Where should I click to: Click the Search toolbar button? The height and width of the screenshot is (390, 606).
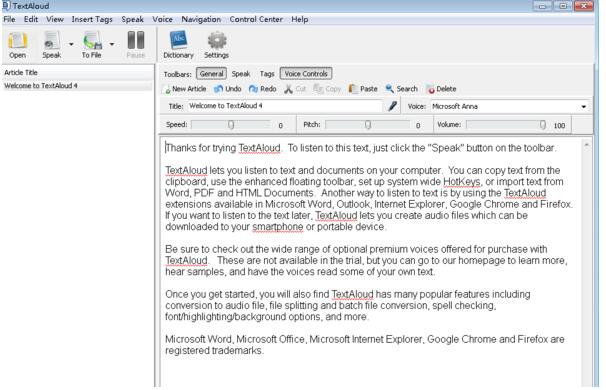coord(402,89)
